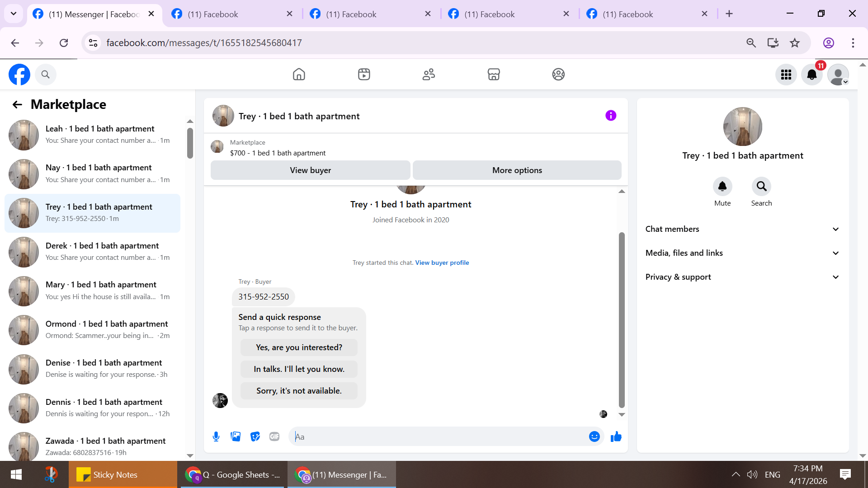
Task: Follow the View buyer profile link
Action: [x=442, y=263]
